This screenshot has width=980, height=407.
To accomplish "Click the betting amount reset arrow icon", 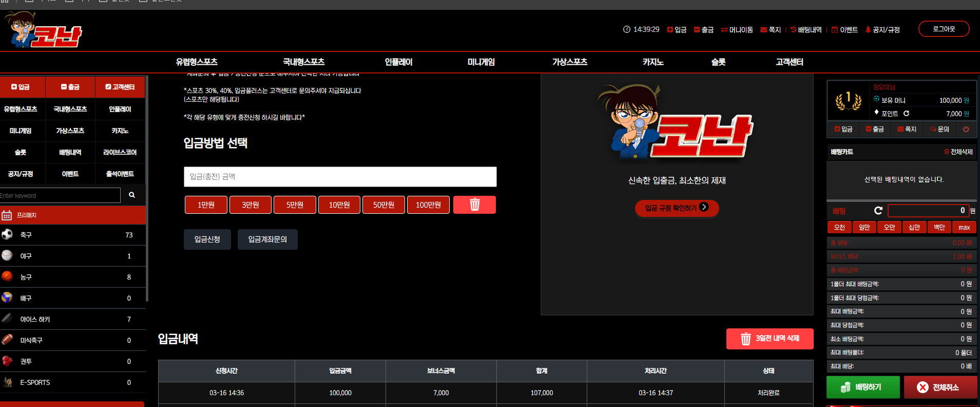I will [x=878, y=211].
